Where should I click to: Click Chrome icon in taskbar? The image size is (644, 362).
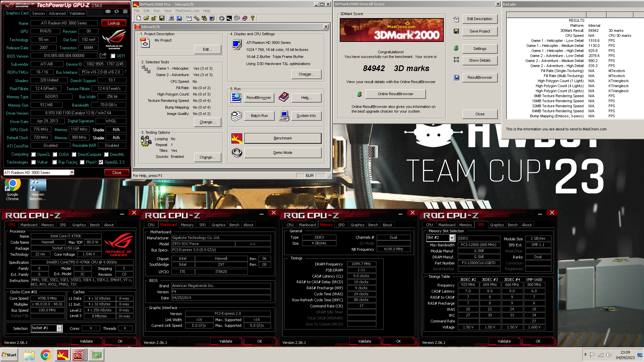pyautogui.click(x=46, y=355)
